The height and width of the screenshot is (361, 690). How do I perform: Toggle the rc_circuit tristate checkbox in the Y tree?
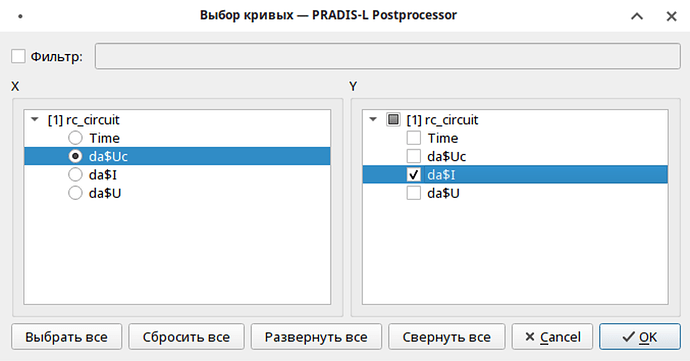(393, 119)
